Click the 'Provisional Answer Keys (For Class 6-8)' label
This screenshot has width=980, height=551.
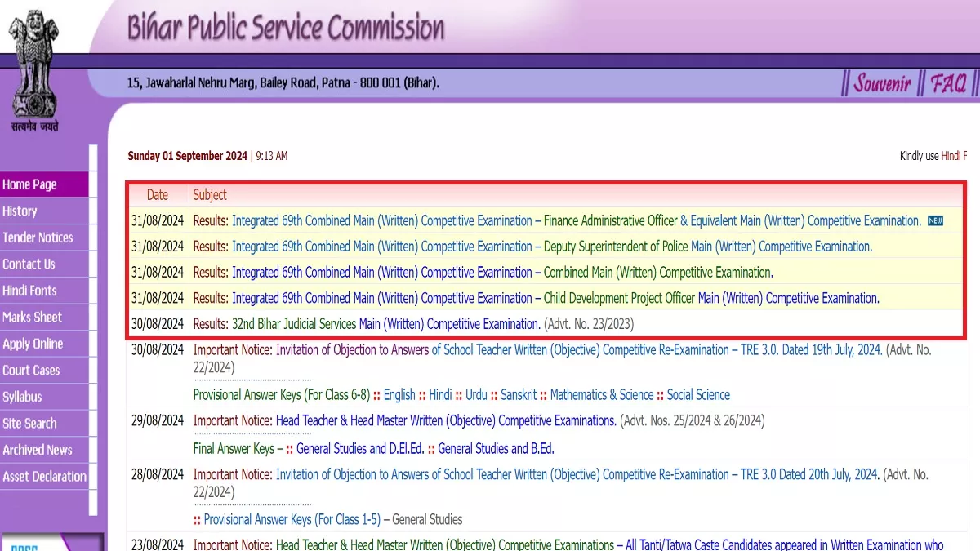[x=282, y=395]
